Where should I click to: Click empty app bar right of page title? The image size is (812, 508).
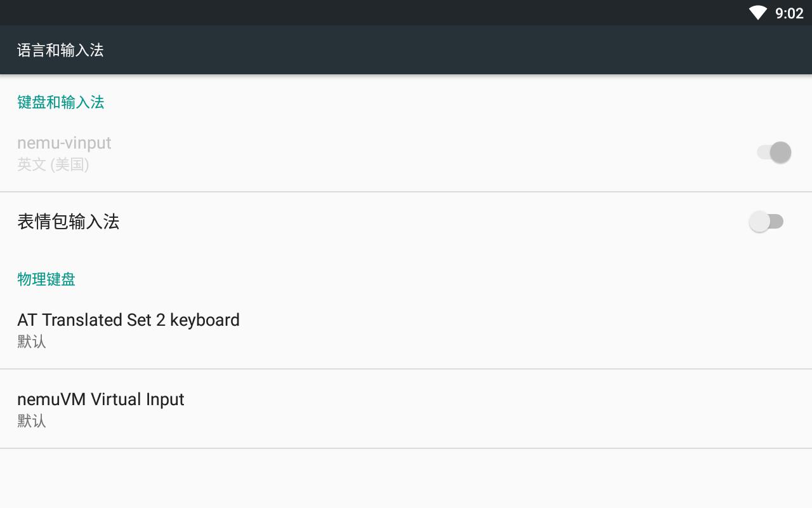[x=444, y=50]
